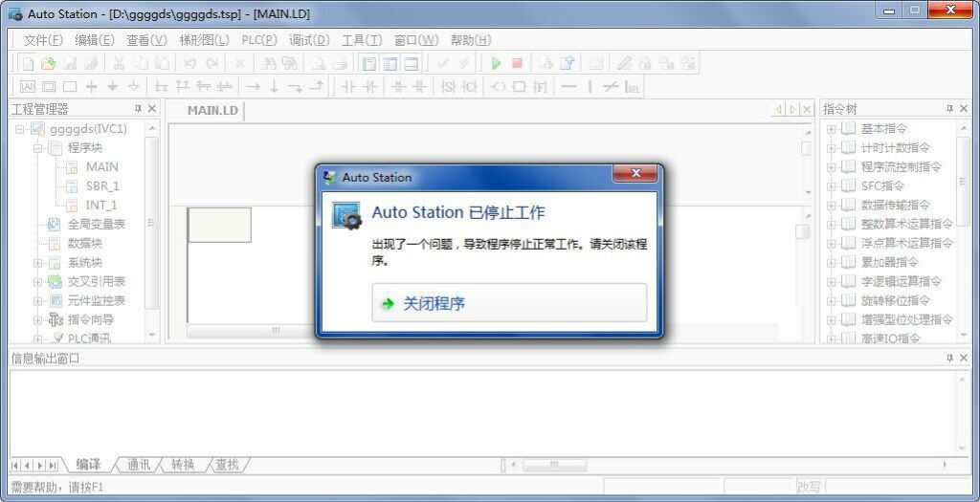The width and height of the screenshot is (980, 502).
Task: Close the 工程管理器 panel
Action: point(152,109)
